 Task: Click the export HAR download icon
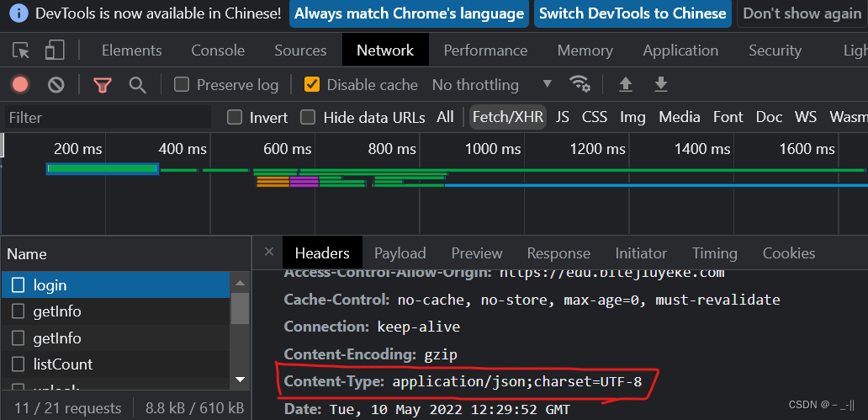click(661, 84)
